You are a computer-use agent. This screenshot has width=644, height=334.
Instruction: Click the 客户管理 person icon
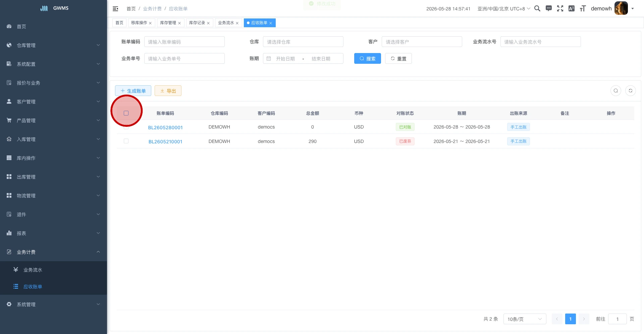tap(9, 101)
